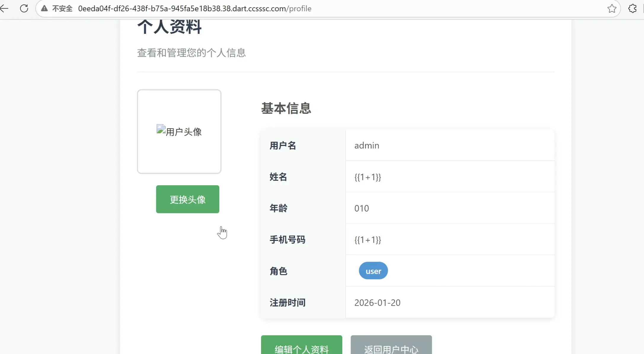Click the blue user role badge
644x354 pixels.
373,270
